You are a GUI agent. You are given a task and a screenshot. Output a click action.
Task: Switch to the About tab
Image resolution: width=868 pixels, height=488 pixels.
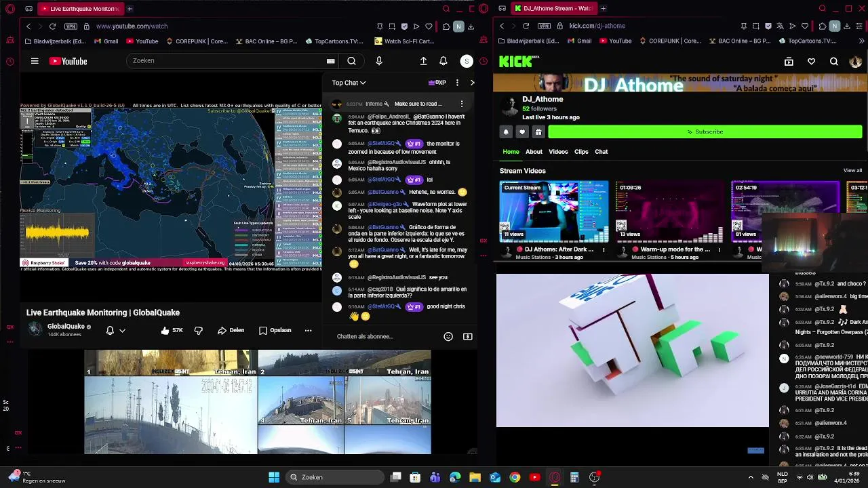[534, 152]
